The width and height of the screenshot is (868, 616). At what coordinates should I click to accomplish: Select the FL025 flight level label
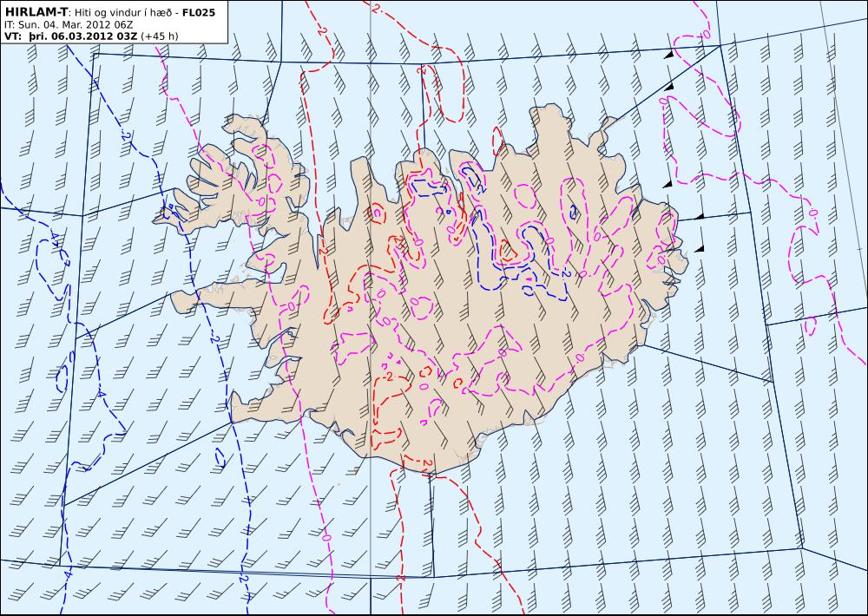pos(199,12)
